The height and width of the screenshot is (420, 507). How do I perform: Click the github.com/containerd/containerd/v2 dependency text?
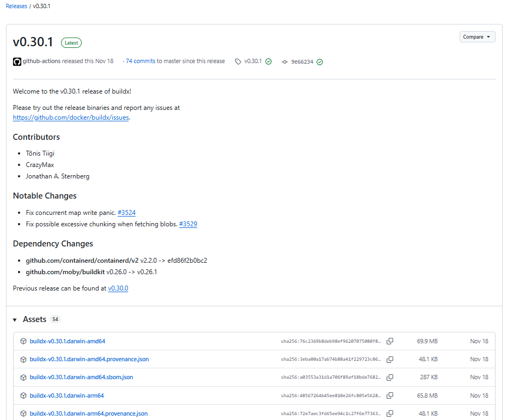82,261
